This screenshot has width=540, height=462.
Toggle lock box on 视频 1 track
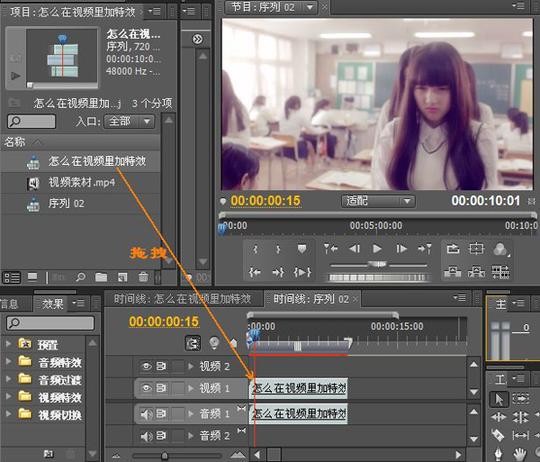[x=178, y=388]
